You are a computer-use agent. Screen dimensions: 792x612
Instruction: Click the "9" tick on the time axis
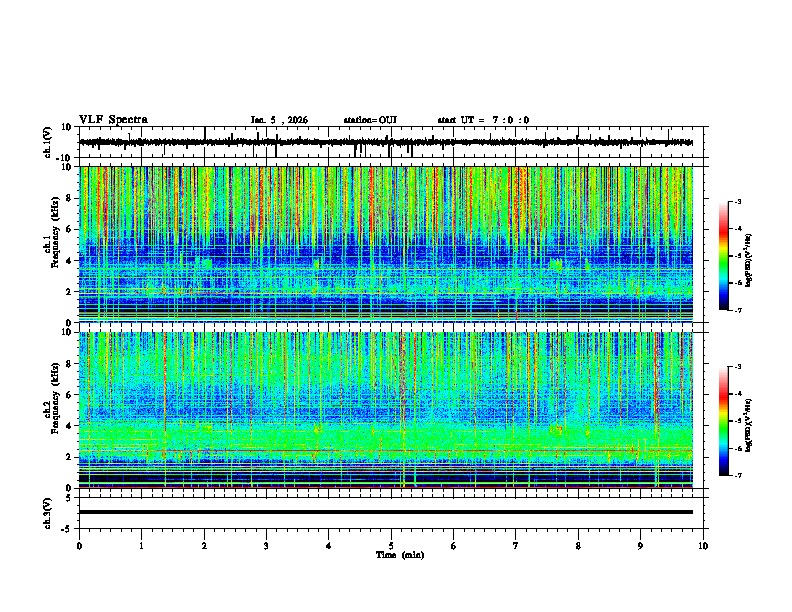tap(640, 546)
